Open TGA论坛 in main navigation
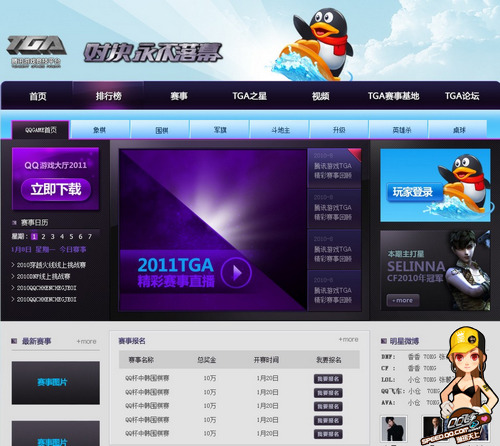Screen dimensions: 500x446 tap(462, 96)
